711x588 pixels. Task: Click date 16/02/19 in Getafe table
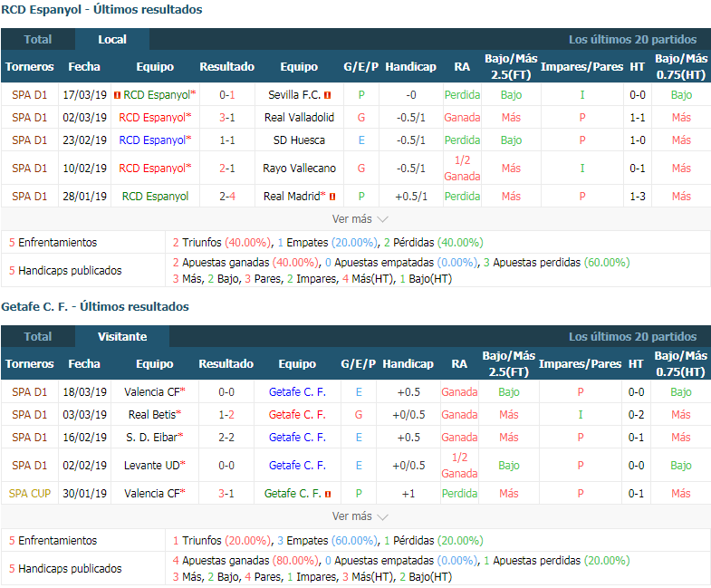[85, 438]
